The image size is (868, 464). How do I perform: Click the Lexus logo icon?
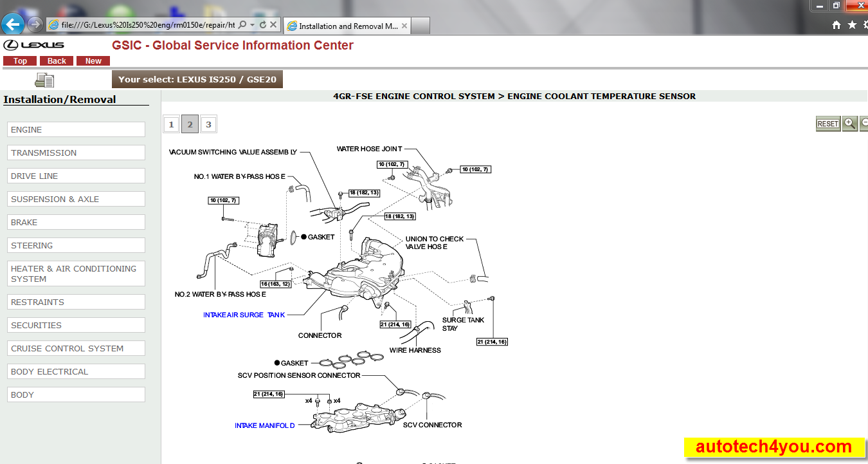click(x=9, y=45)
